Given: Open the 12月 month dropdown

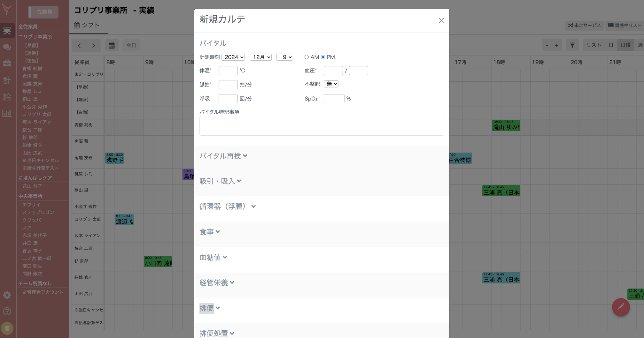Looking at the screenshot, I should [261, 57].
